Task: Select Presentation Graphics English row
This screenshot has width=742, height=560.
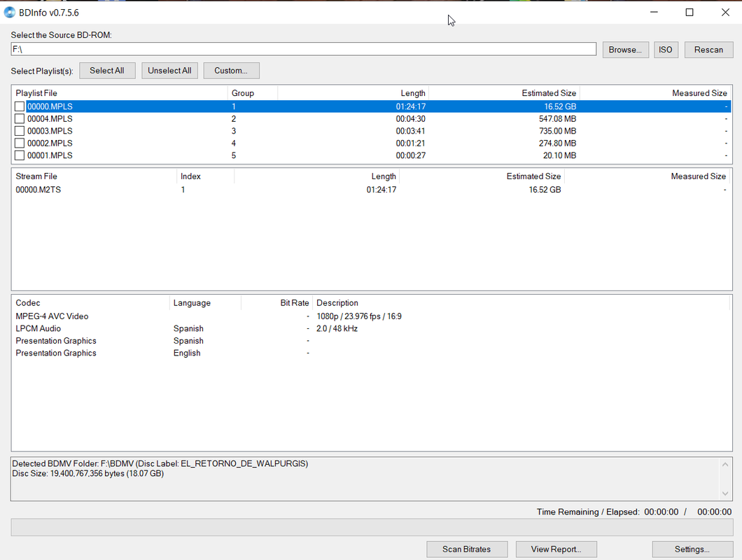Action: tap(372, 353)
